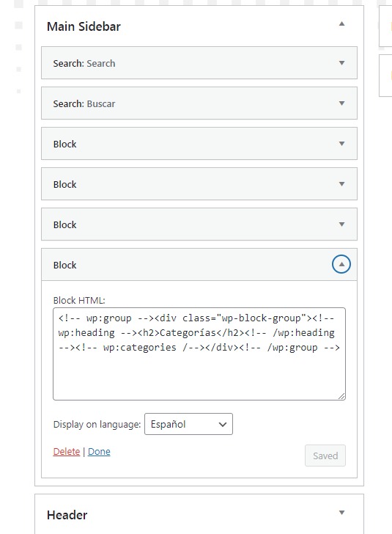Focus the Block HTML text area
The height and width of the screenshot is (534, 392).
click(x=199, y=354)
